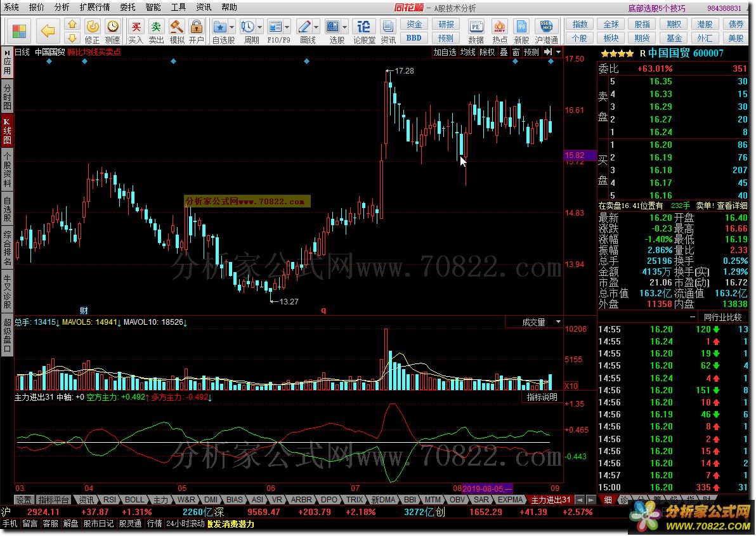Collapse the left sidebar with top toggle icon
Viewport: 756px width, 536px height.
pos(7,52)
